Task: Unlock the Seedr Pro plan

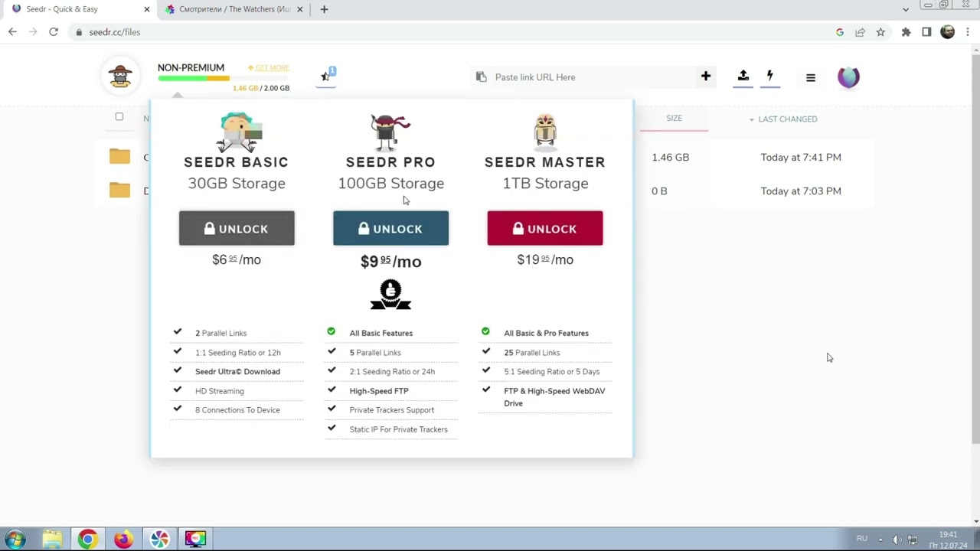Action: coord(390,228)
